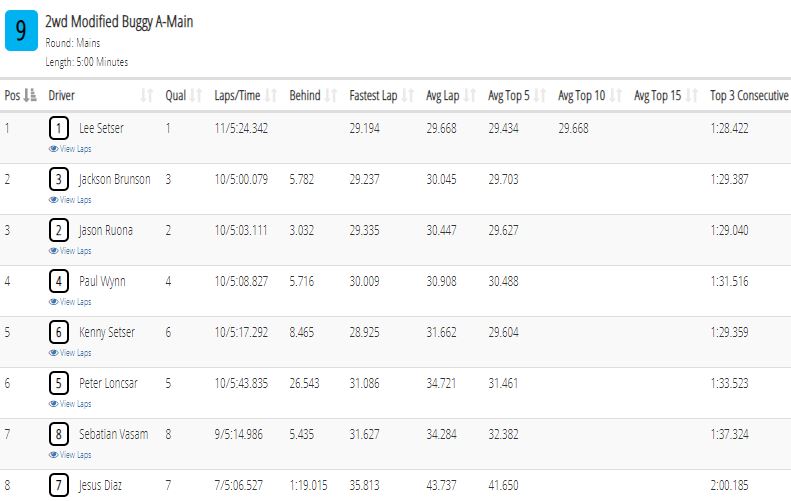This screenshot has width=791, height=501.
Task: Sort by Avg Top 5 column arrows
Action: (540, 95)
